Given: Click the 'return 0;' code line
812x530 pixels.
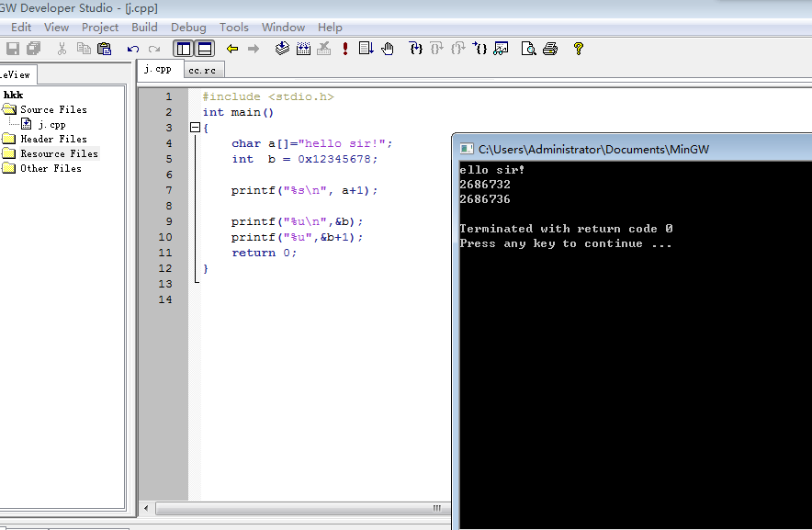Looking at the screenshot, I should pos(265,253).
